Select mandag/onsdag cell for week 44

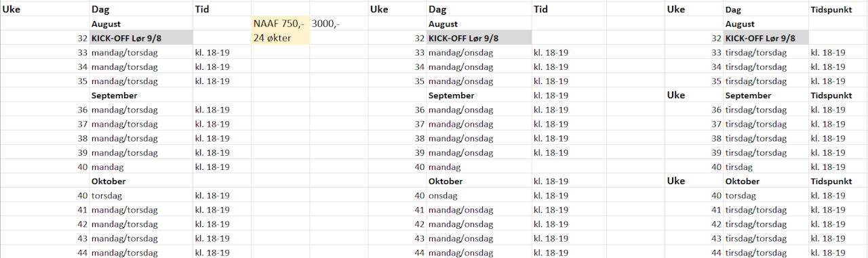479,253
